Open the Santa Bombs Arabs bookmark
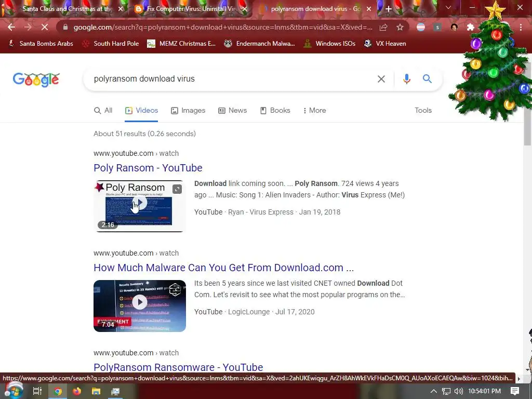 tap(41, 44)
